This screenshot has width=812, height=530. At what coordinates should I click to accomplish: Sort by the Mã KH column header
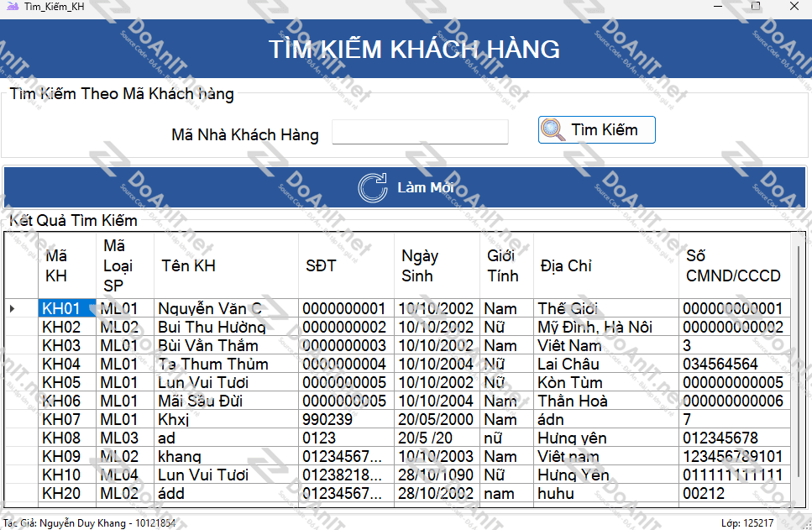(x=67, y=265)
